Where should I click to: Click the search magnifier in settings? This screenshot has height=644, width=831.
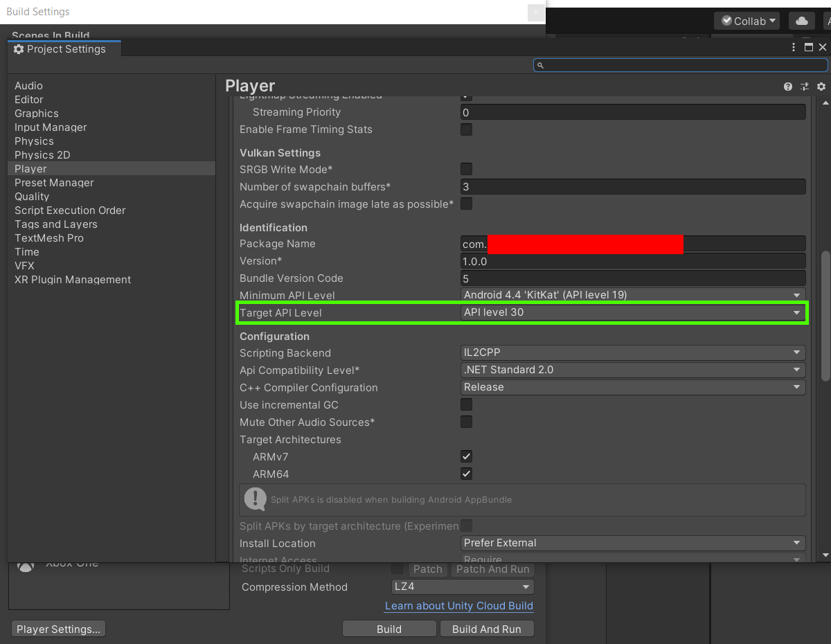[541, 65]
